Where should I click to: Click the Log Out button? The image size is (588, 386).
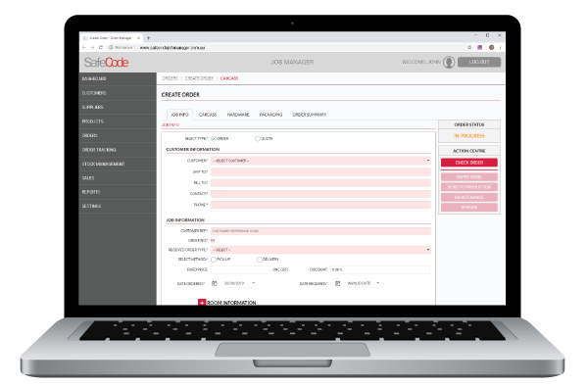coord(479,62)
